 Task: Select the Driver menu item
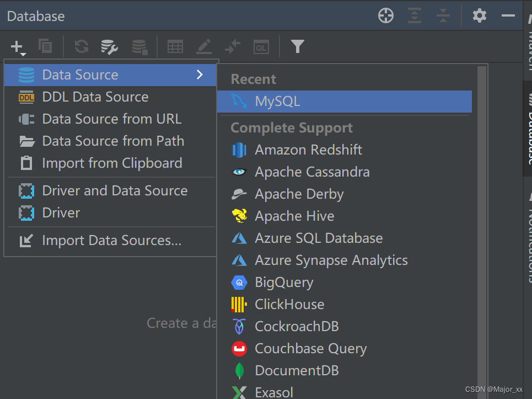pyautogui.click(x=110, y=212)
